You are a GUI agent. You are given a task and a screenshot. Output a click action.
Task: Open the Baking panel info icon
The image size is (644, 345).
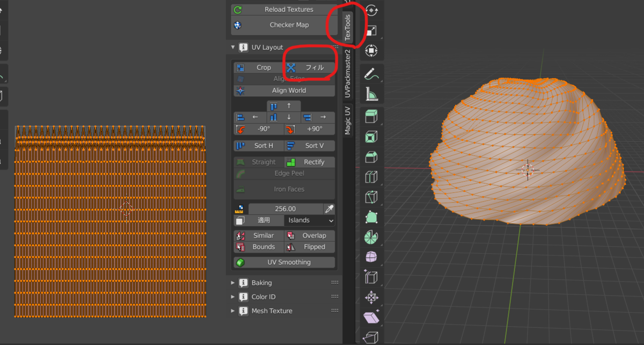244,283
